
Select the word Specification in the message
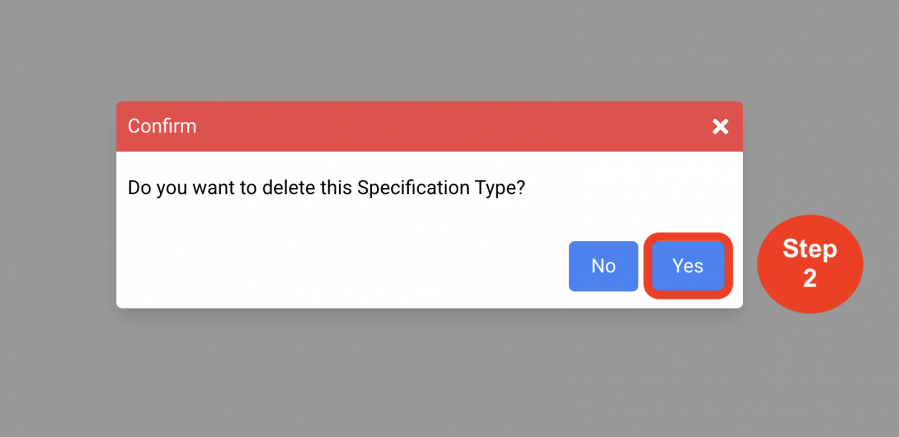tap(407, 188)
